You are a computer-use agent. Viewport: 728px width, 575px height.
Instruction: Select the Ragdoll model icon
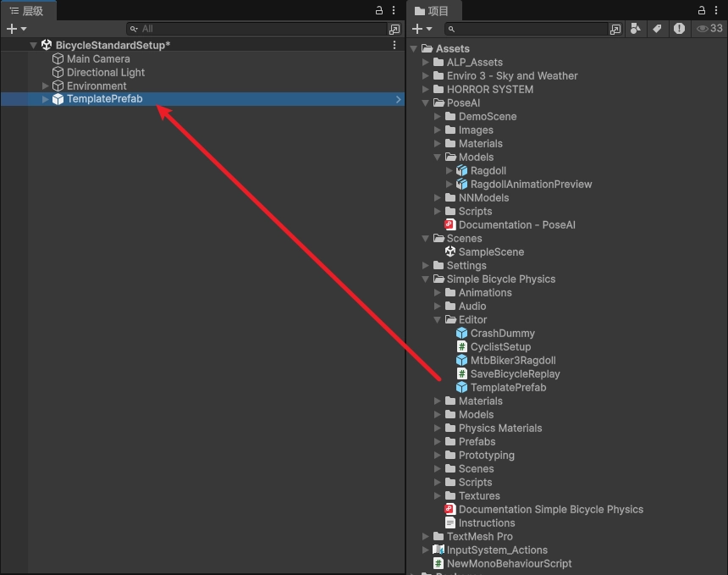pyautogui.click(x=461, y=171)
